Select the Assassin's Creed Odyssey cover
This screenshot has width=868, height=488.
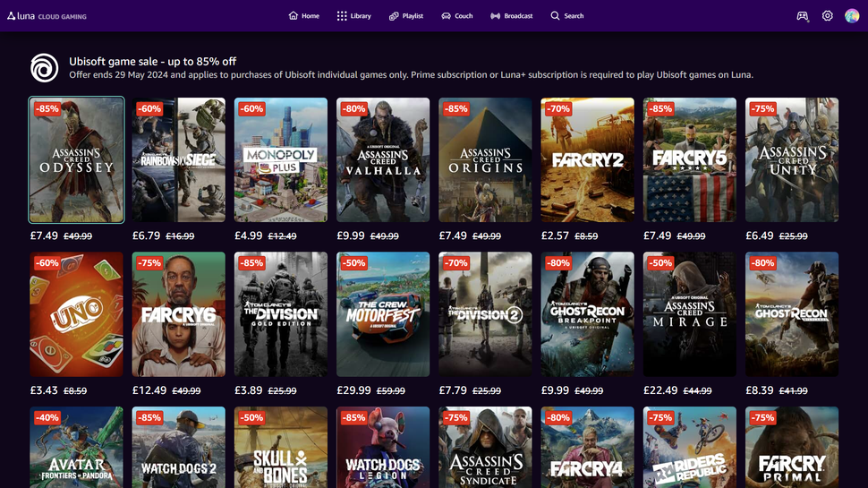pos(76,160)
